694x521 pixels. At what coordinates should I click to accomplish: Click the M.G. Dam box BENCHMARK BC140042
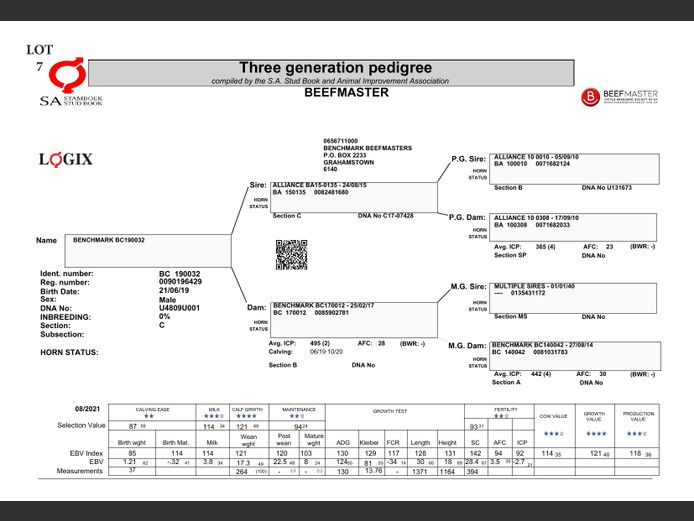(576, 355)
